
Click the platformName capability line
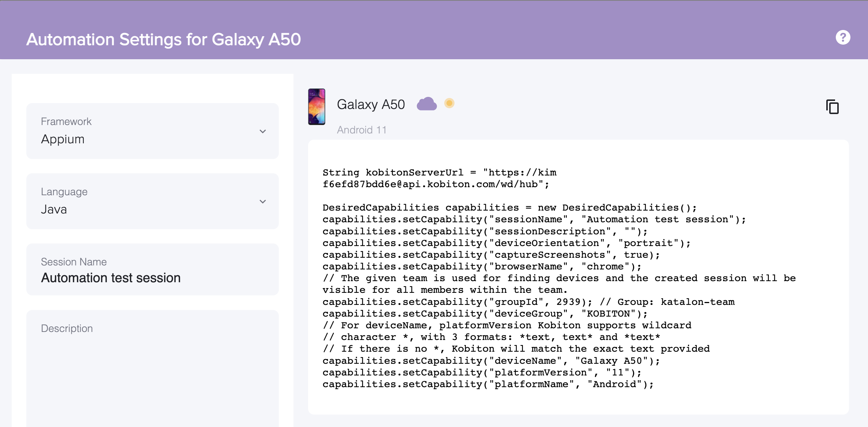(x=488, y=384)
